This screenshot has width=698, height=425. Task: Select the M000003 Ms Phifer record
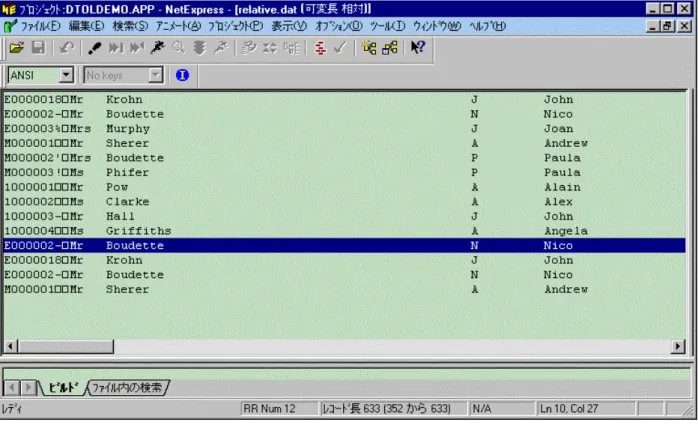[x=344, y=172]
